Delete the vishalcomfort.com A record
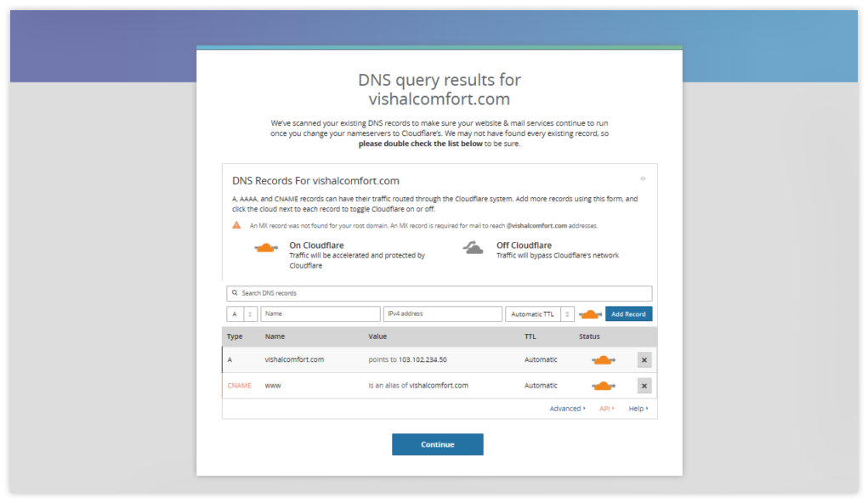Image resolution: width=868 pixels, height=503 pixels. tap(644, 360)
